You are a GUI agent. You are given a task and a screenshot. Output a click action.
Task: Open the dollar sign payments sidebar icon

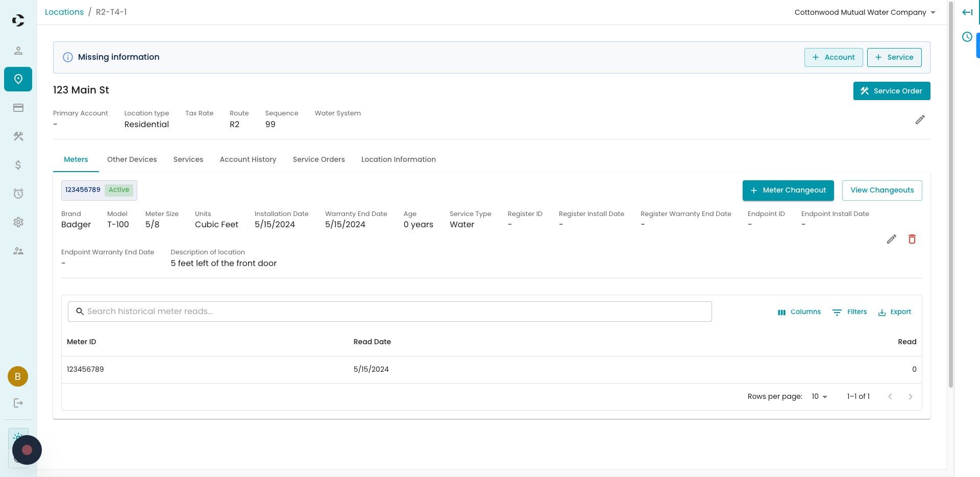18,165
